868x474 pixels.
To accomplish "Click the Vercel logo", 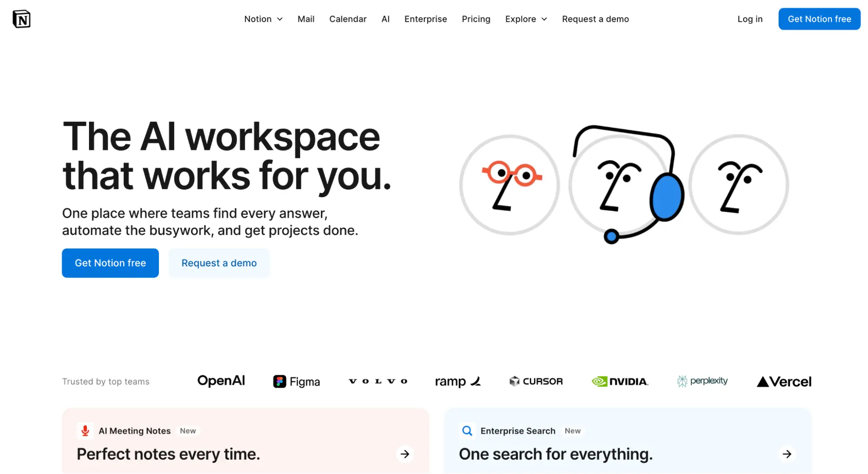I will 783,381.
